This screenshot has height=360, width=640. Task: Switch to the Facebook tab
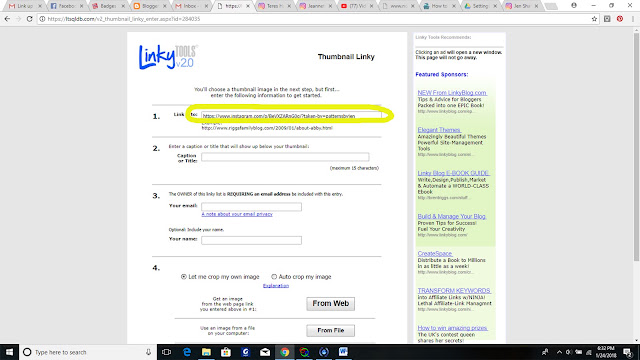coord(66,6)
